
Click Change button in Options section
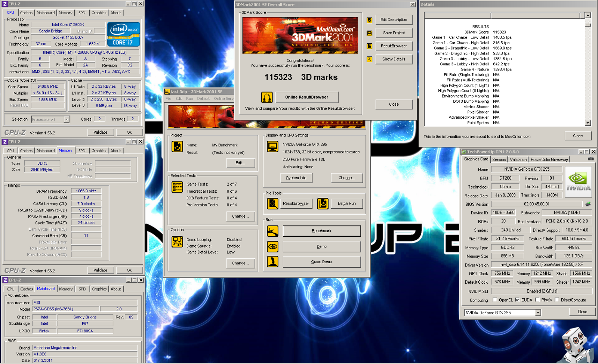tap(240, 263)
